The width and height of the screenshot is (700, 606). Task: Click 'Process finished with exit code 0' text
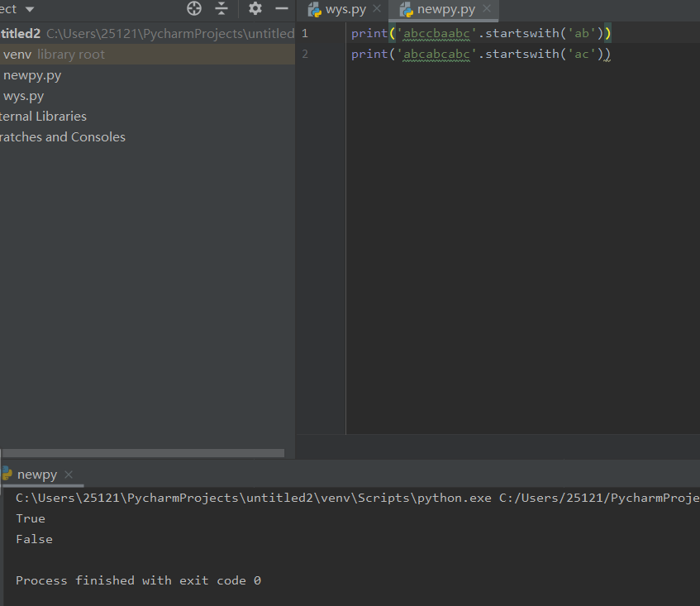(138, 580)
